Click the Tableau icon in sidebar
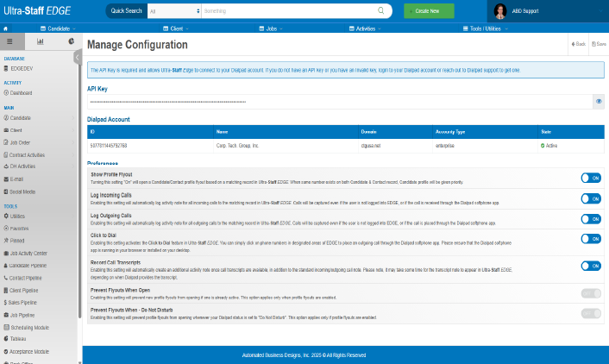 click(6, 339)
